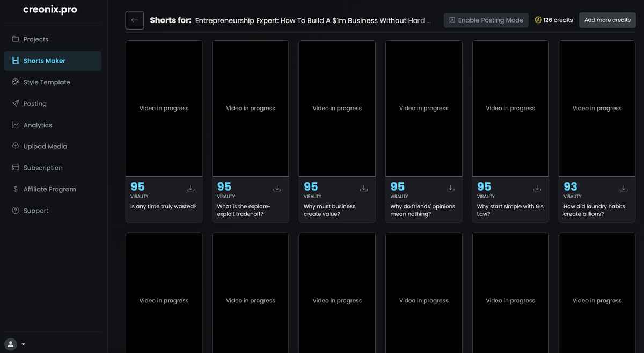Download the friends' opinions short
The image size is (644, 353).
[450, 188]
